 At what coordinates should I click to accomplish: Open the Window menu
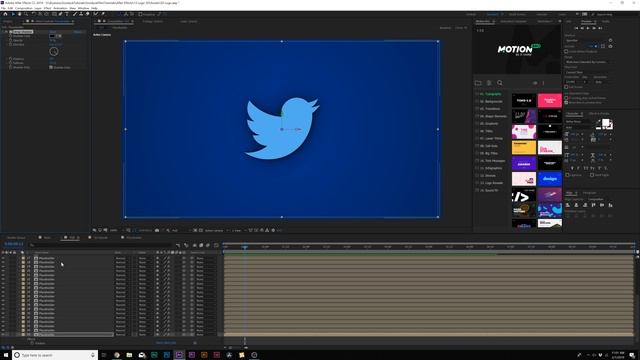83,8
